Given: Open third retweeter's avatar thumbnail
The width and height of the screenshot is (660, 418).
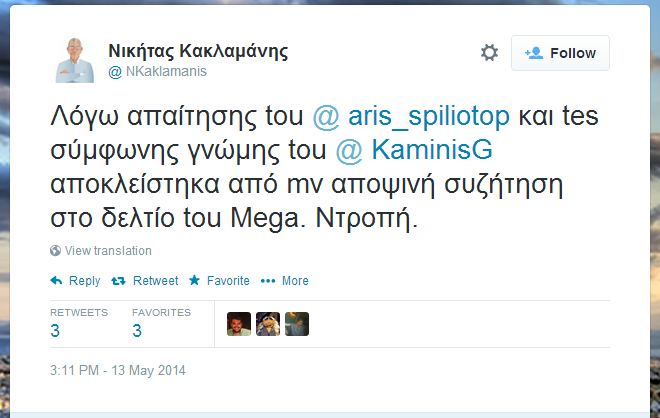Looking at the screenshot, I should 297,324.
